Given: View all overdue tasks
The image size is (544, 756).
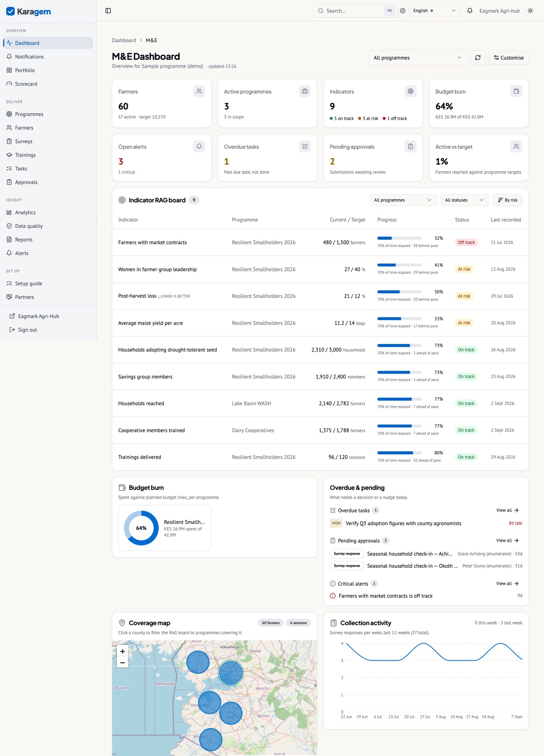Looking at the screenshot, I should pos(507,510).
